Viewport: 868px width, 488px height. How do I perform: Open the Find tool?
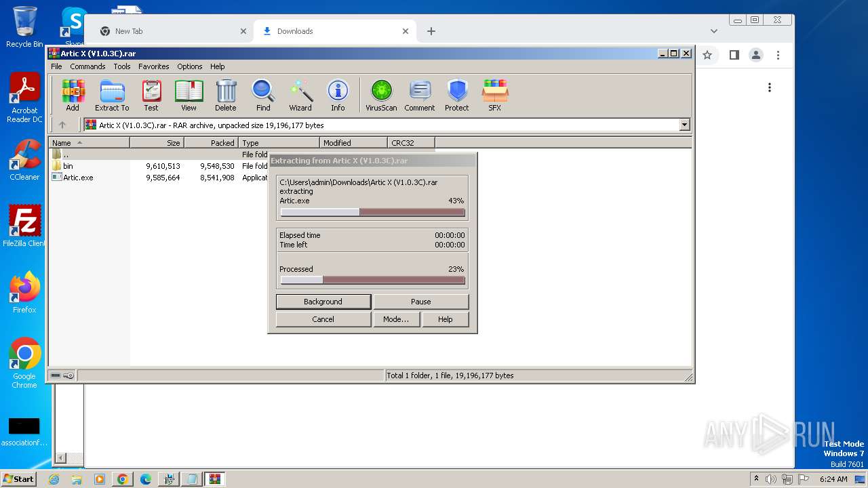[x=263, y=95]
